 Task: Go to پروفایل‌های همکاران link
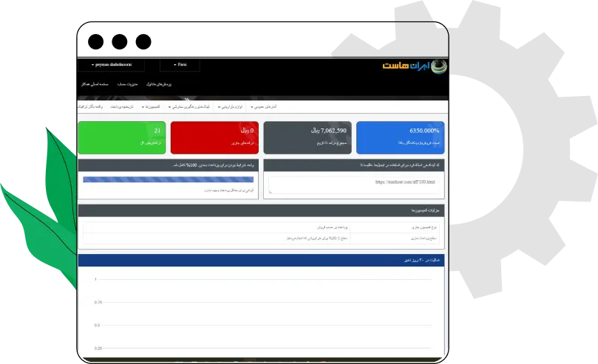[x=159, y=84]
